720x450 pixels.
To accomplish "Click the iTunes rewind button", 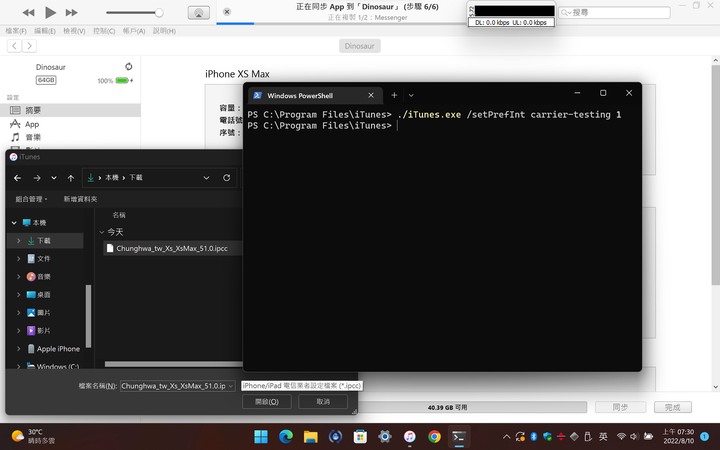I will click(x=28, y=12).
